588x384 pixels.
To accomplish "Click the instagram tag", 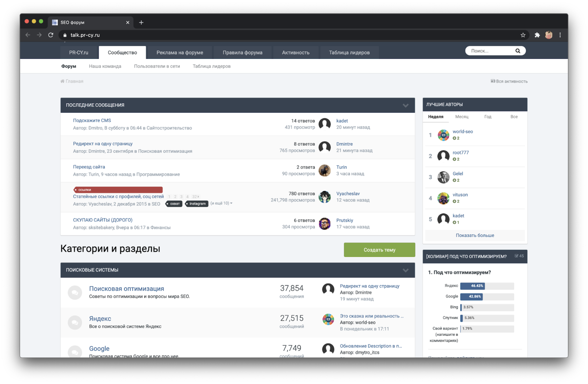I will pyautogui.click(x=196, y=204).
